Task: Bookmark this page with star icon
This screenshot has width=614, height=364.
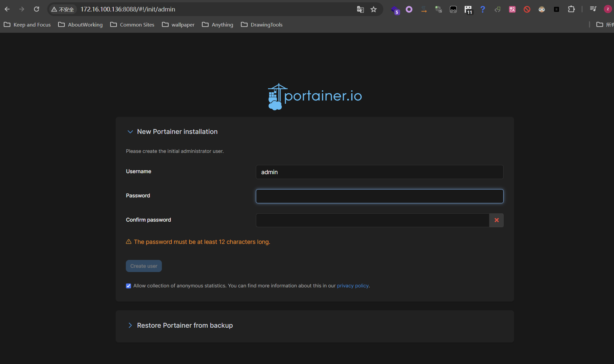Action: 374,9
